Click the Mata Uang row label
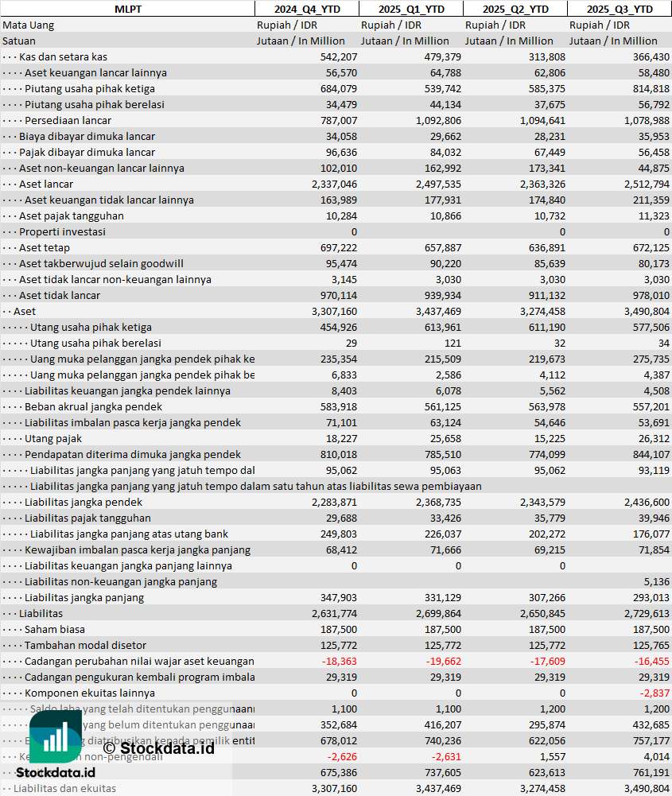Screen dimensions: 672x796 29,25
